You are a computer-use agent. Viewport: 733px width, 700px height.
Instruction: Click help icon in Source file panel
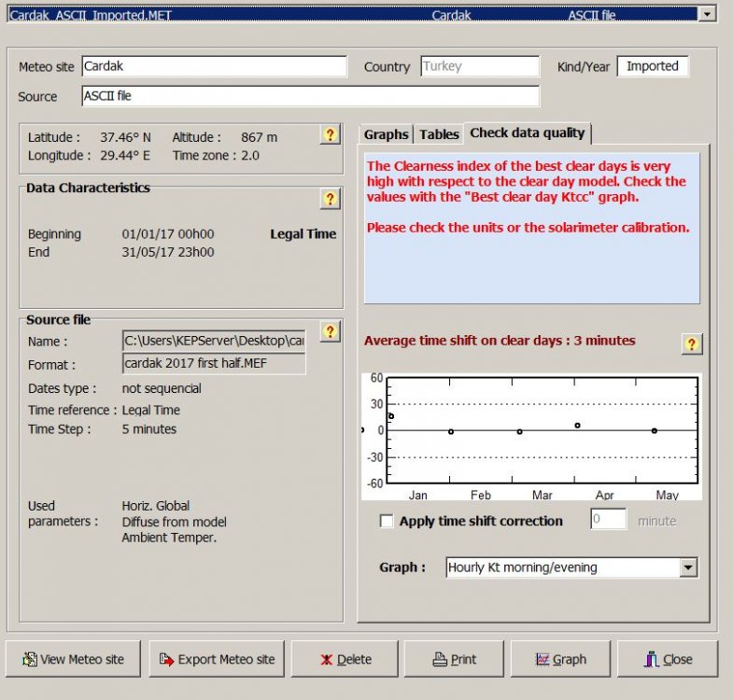[x=330, y=332]
